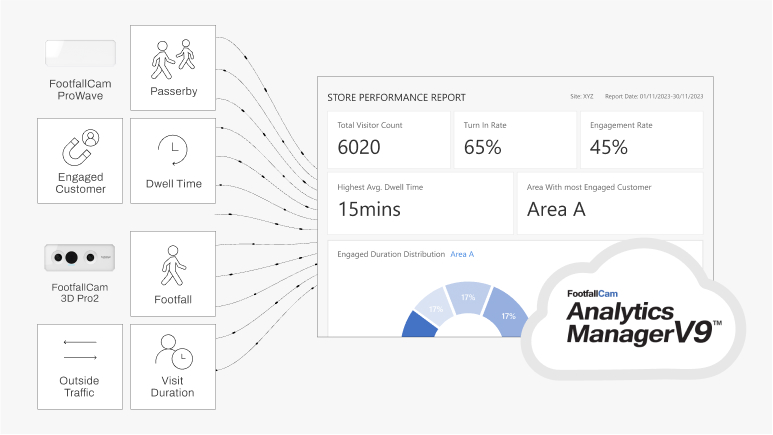Image resolution: width=773 pixels, height=435 pixels.
Task: Click the 6020 visitor count value
Action: pos(359,147)
